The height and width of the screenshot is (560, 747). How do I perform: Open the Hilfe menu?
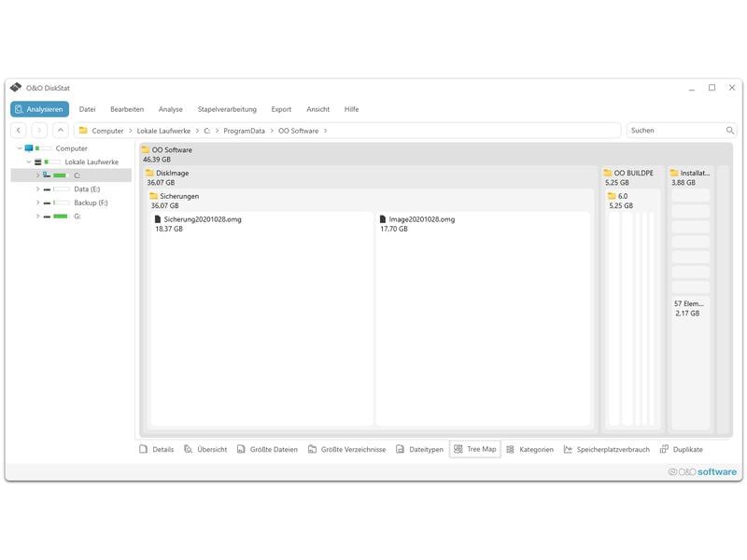pos(352,109)
